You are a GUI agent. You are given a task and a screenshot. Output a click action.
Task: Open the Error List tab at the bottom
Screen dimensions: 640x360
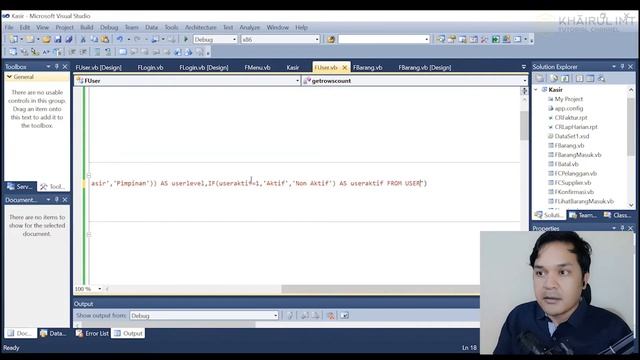[x=92, y=333]
